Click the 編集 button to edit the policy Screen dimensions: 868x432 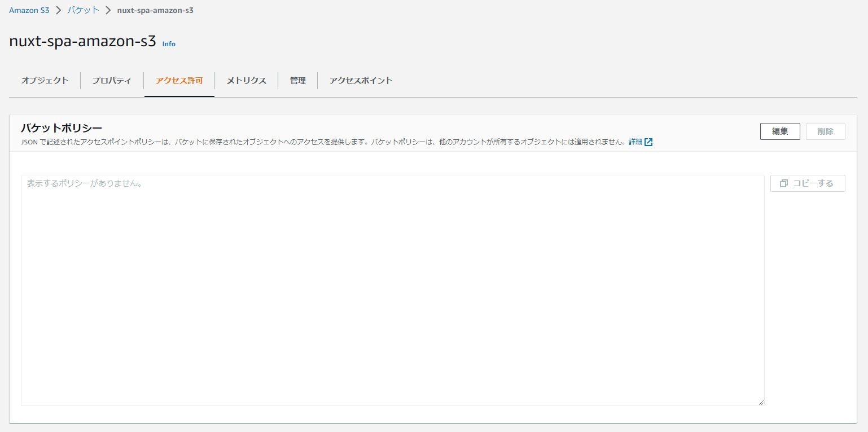click(780, 131)
